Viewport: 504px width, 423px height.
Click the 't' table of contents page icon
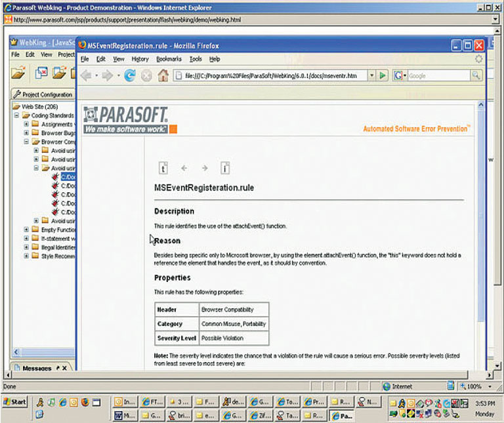point(163,168)
